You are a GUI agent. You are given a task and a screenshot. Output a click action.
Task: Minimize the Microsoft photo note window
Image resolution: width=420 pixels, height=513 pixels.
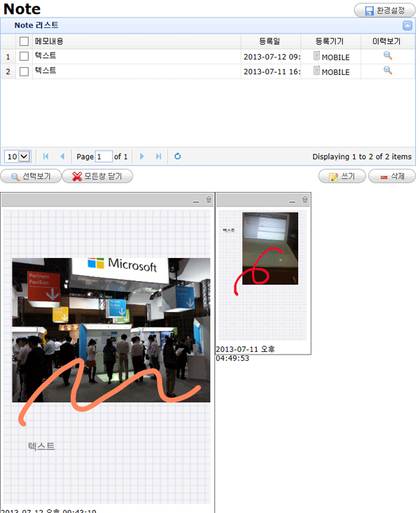coord(196,201)
